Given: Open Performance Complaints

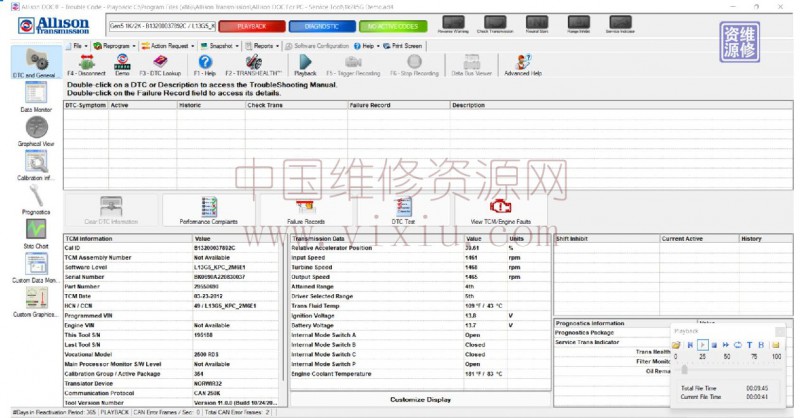Looking at the screenshot, I should click(208, 210).
